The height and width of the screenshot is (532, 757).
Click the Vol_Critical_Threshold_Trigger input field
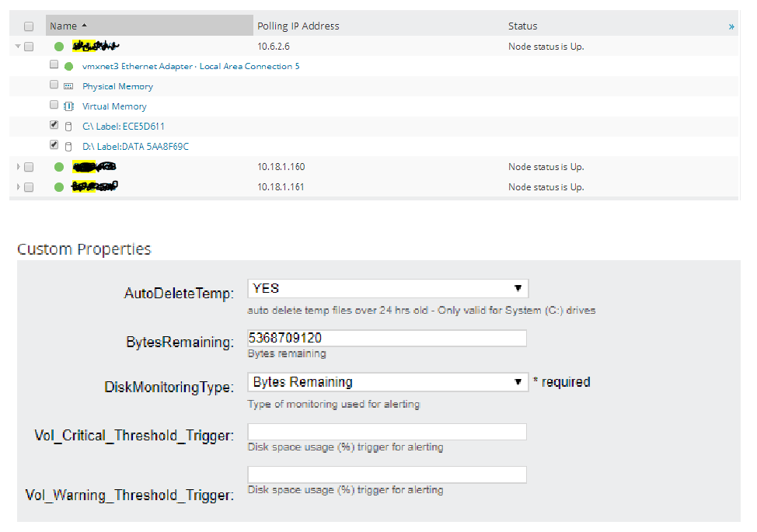pyautogui.click(x=387, y=432)
